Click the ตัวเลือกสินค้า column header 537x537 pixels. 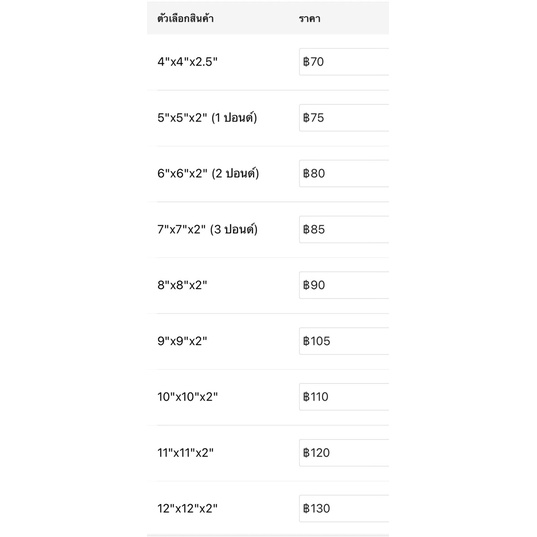click(185, 18)
